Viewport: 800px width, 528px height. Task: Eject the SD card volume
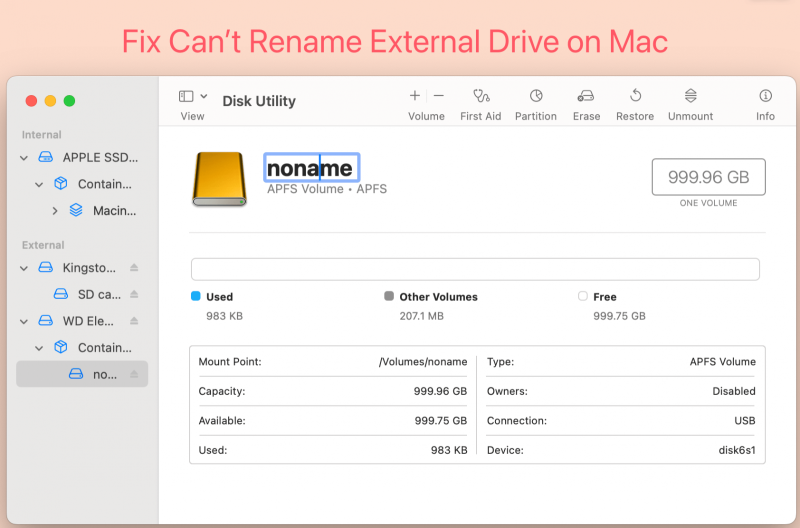point(134,295)
